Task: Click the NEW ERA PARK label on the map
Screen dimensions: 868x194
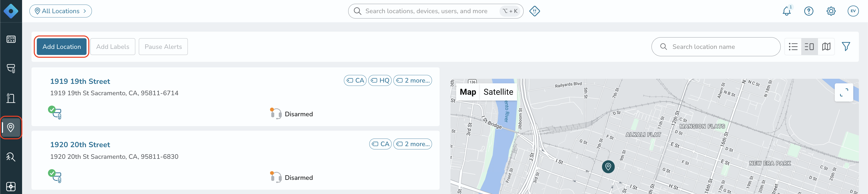Action: (770, 163)
